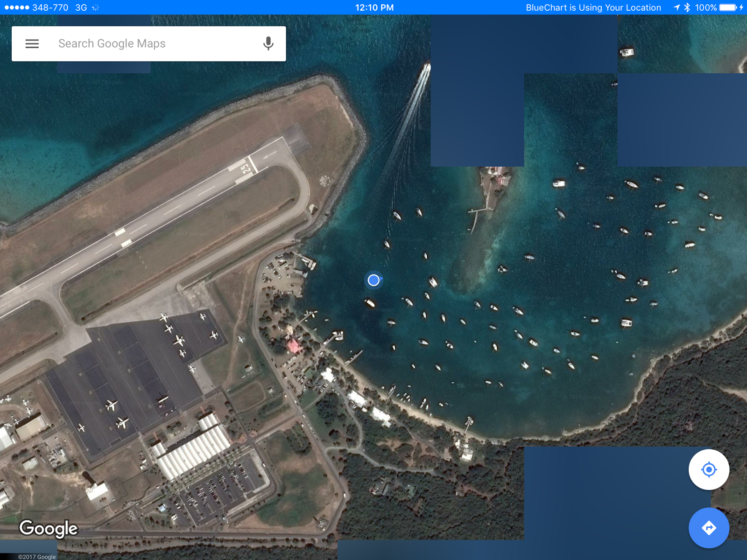Screen dimensions: 747x560
Task: Open directions with the blue arrow button
Action: (x=709, y=528)
